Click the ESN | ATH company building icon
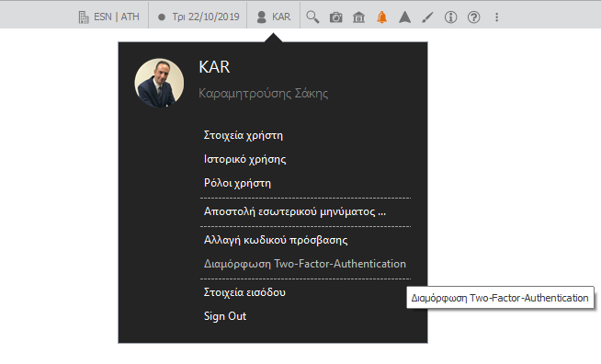Image resolution: width=601 pixels, height=364 pixels. pos(84,17)
